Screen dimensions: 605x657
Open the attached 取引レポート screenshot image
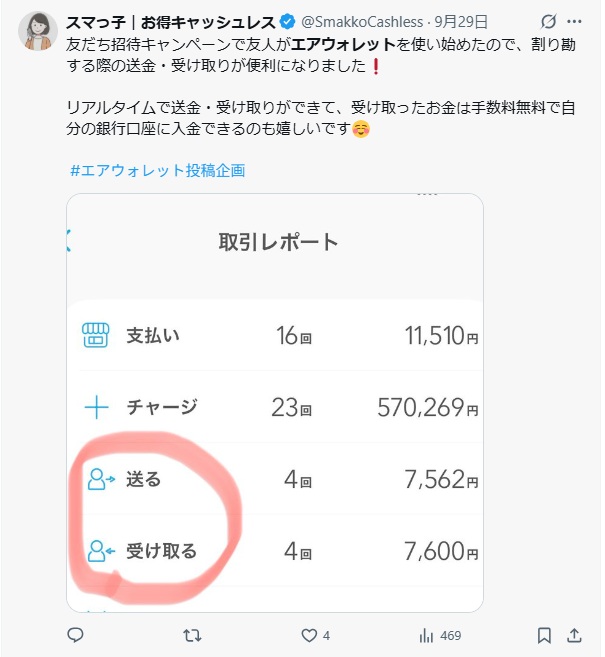pyautogui.click(x=275, y=402)
